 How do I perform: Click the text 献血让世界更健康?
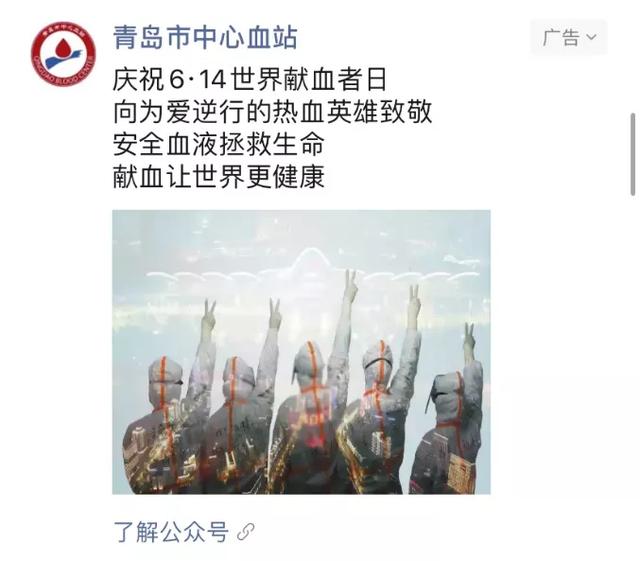[x=219, y=176]
